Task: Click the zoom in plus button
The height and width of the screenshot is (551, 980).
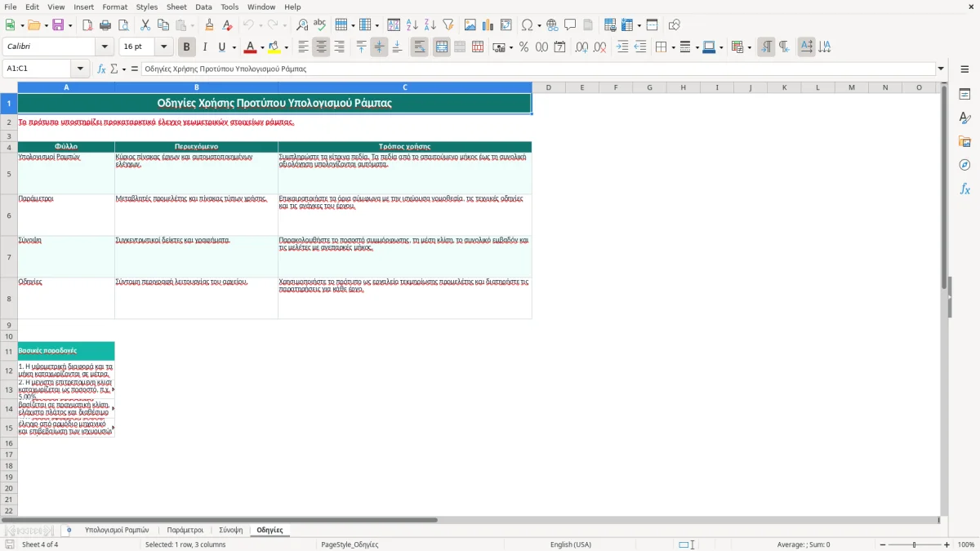Action: (x=947, y=544)
